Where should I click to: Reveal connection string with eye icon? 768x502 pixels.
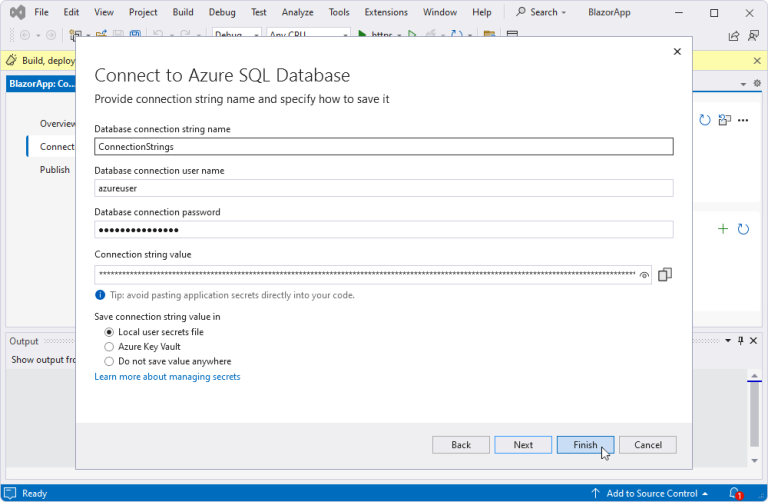[x=644, y=275]
